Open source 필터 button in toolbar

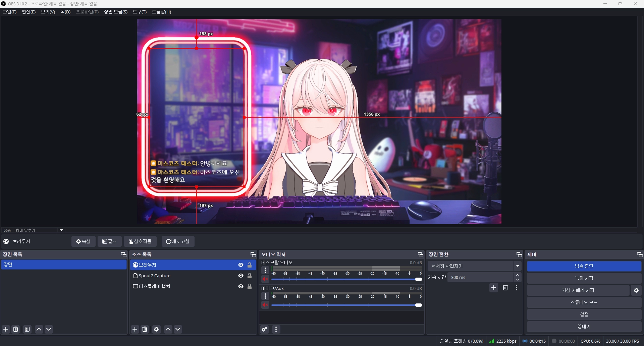tap(110, 241)
